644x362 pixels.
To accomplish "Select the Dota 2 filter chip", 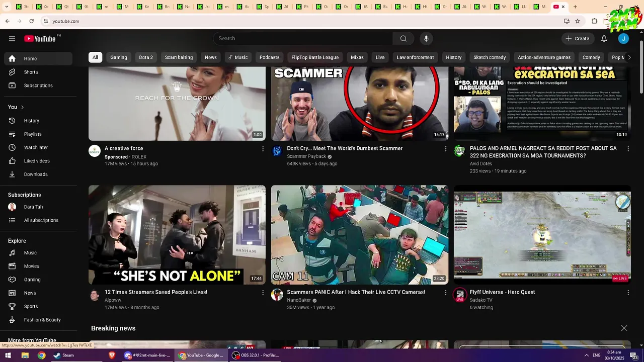I will [146, 57].
